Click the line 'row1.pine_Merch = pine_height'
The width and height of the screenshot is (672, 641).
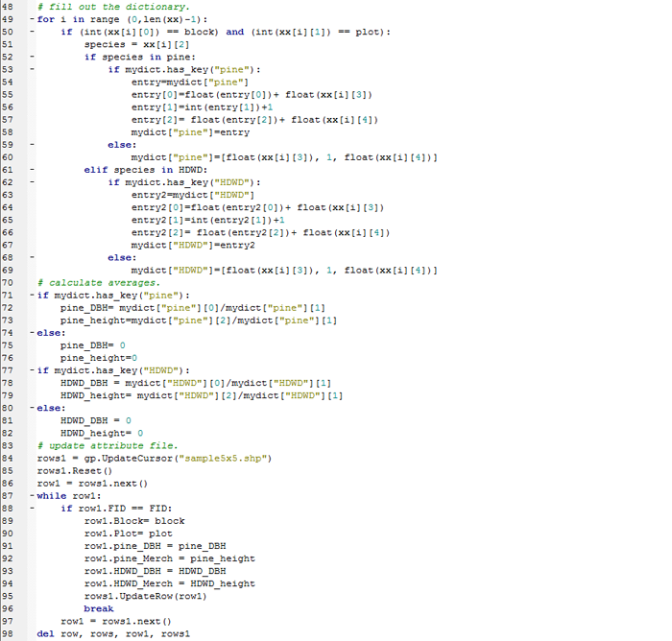pyautogui.click(x=170, y=558)
